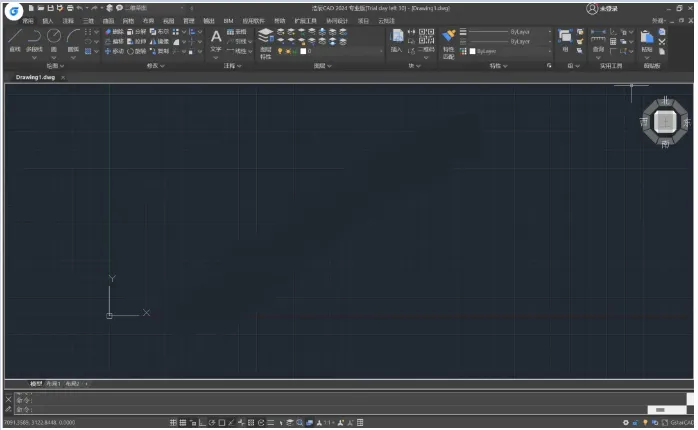
Task: Select the Line (直线) drawing tool
Action: coord(15,40)
